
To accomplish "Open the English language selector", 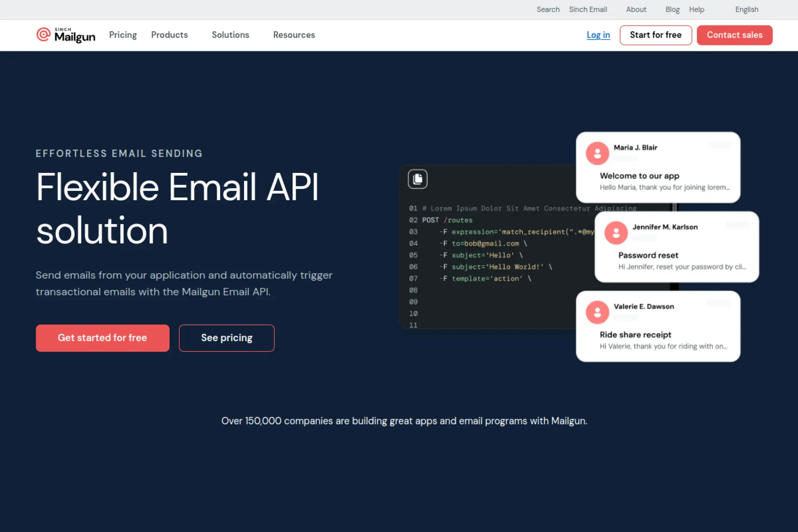I will (x=747, y=10).
